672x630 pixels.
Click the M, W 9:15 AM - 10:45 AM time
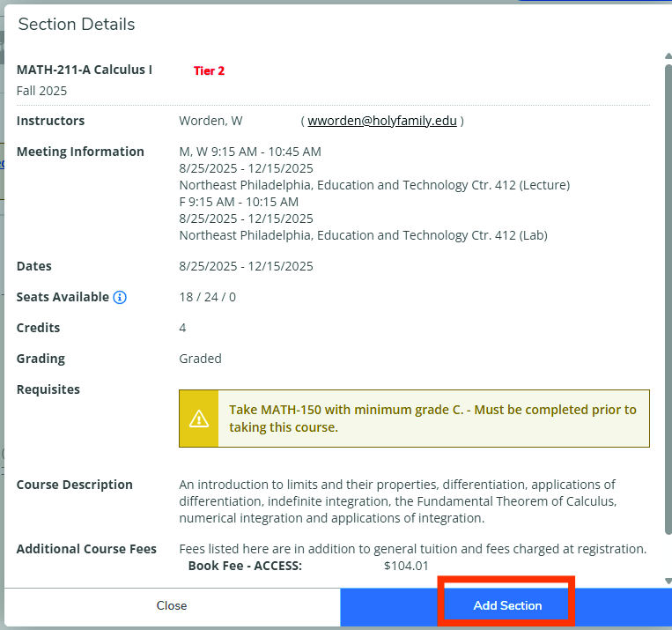[x=250, y=152]
